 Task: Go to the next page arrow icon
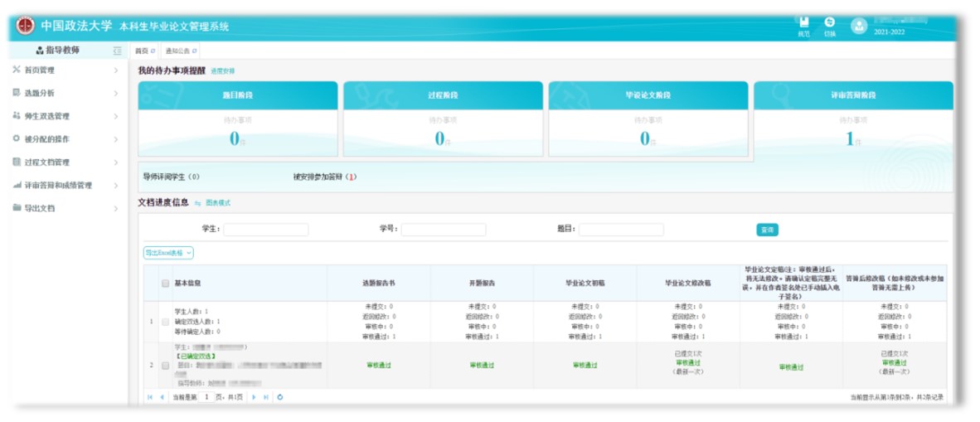pyautogui.click(x=254, y=397)
